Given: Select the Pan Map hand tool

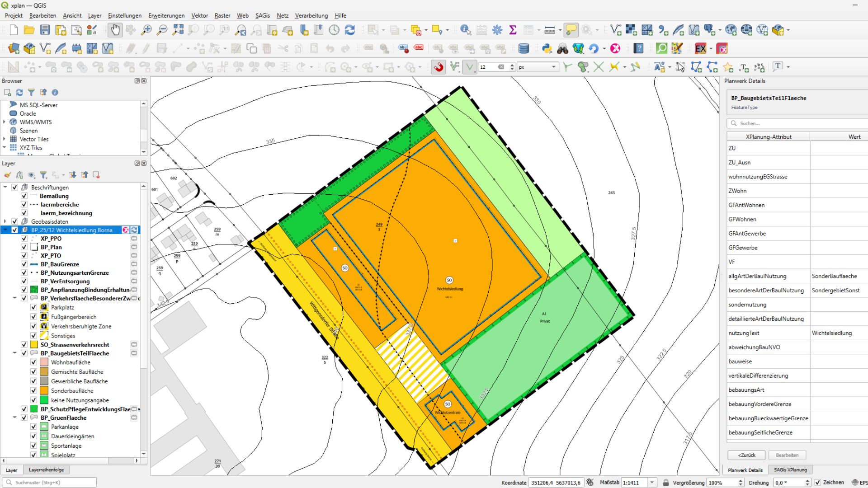Looking at the screenshot, I should [x=115, y=30].
